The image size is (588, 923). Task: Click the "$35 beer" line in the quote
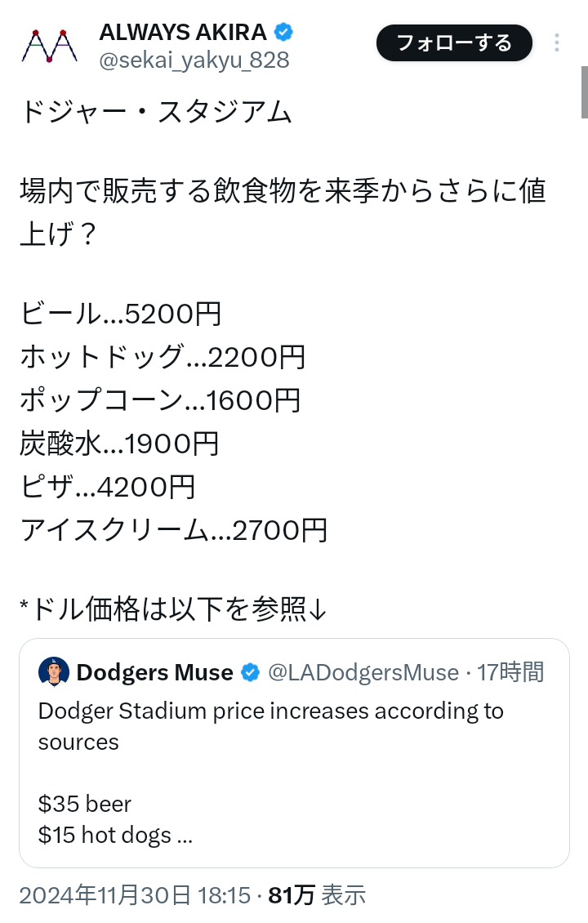[85, 805]
